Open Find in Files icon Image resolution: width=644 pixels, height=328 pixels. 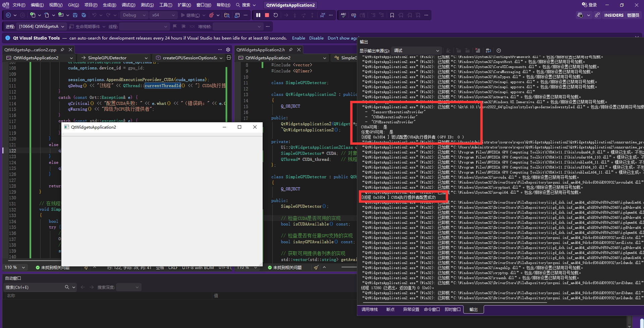pyautogui.click(x=227, y=15)
